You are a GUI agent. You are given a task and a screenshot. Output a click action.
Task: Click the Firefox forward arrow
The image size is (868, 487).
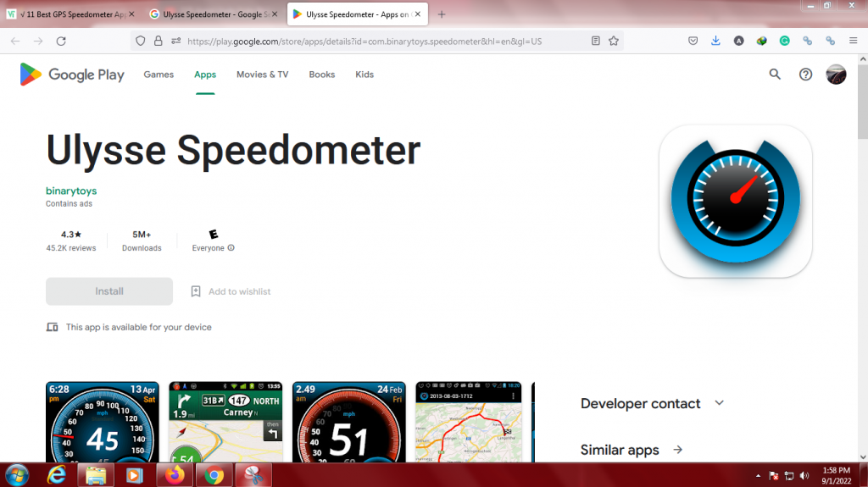point(38,41)
